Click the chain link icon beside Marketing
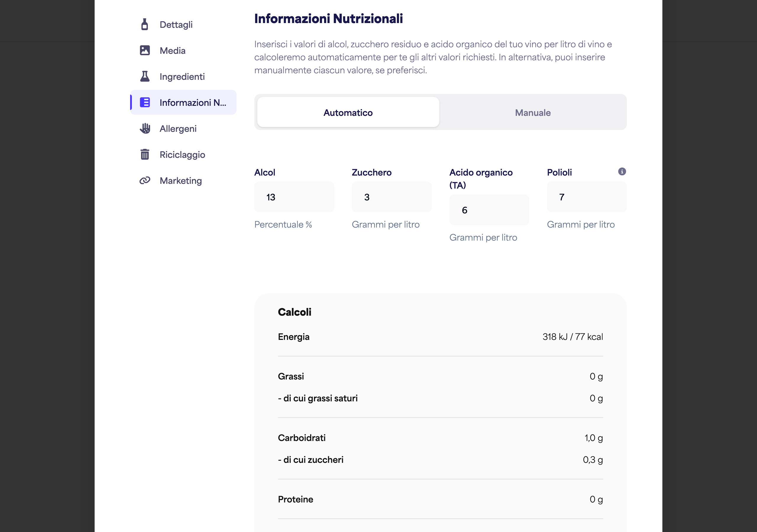757x532 pixels. [x=145, y=180]
